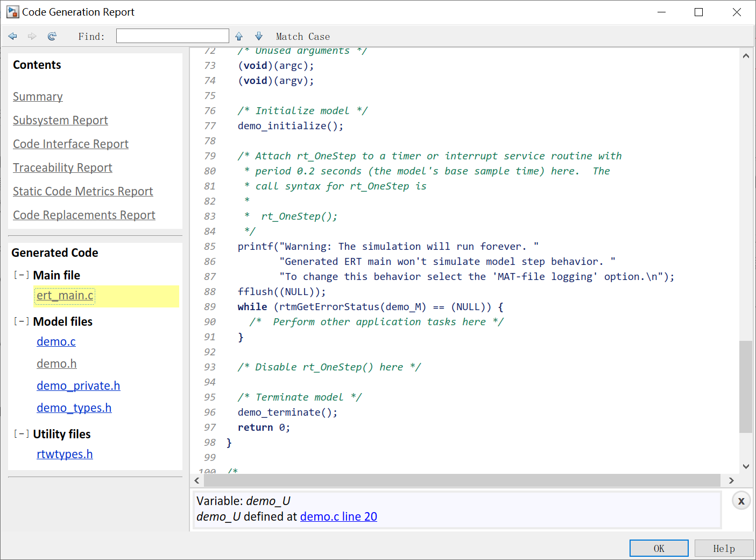Refresh the code generation report
Screen dimensions: 756x560
coord(52,36)
